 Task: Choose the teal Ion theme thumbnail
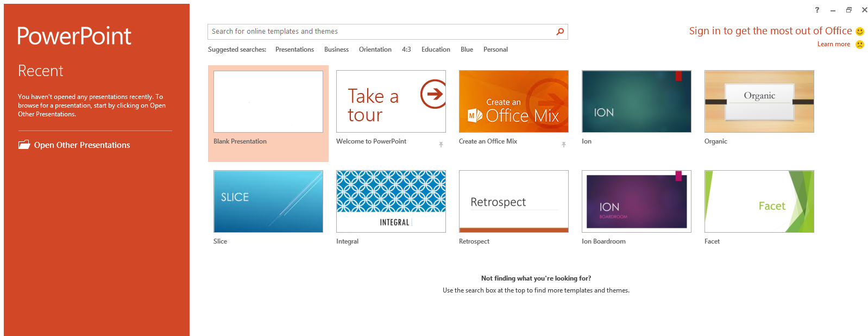pyautogui.click(x=637, y=102)
